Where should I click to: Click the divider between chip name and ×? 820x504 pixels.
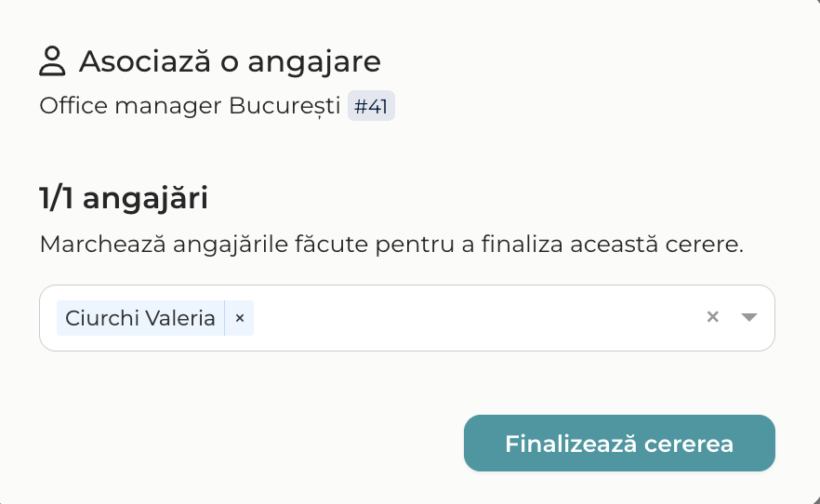[x=225, y=318]
